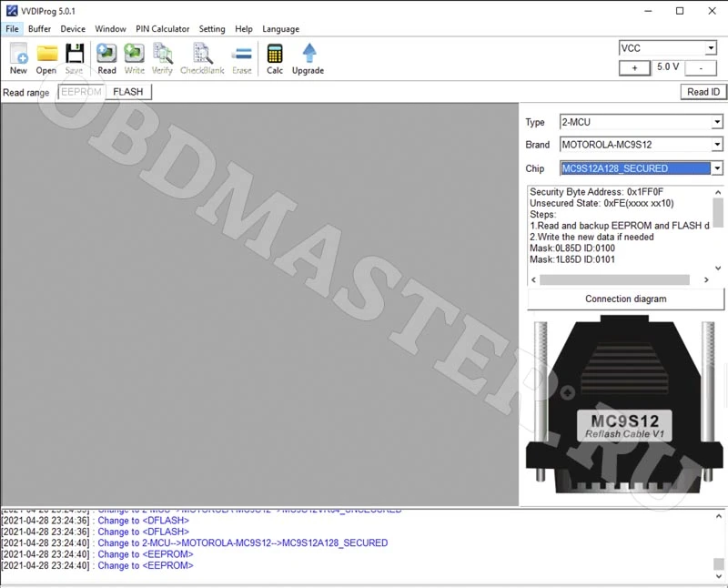Click the Verify toolbar icon
This screenshot has height=588, width=728.
click(162, 58)
